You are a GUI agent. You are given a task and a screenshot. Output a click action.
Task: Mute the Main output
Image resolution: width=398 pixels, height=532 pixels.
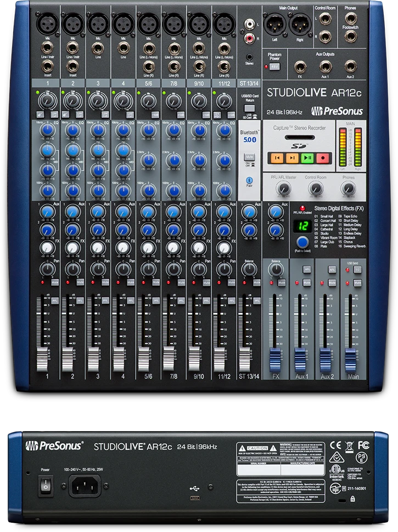(x=357, y=282)
